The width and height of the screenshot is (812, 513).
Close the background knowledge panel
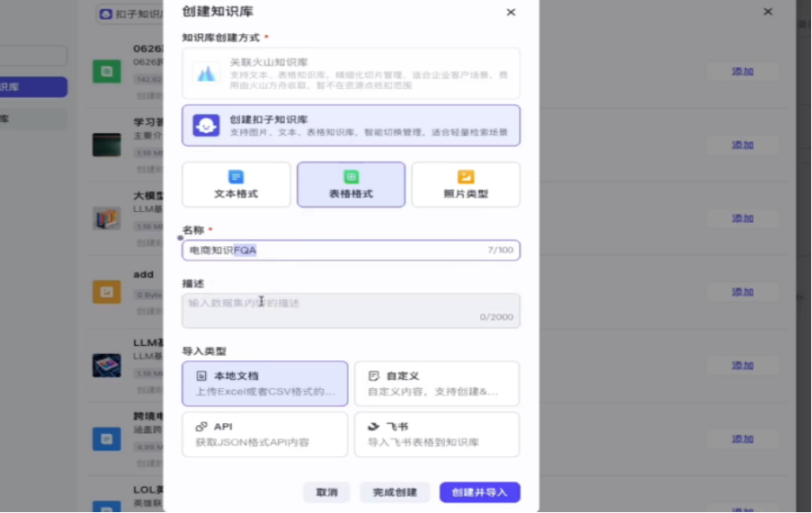coord(767,12)
